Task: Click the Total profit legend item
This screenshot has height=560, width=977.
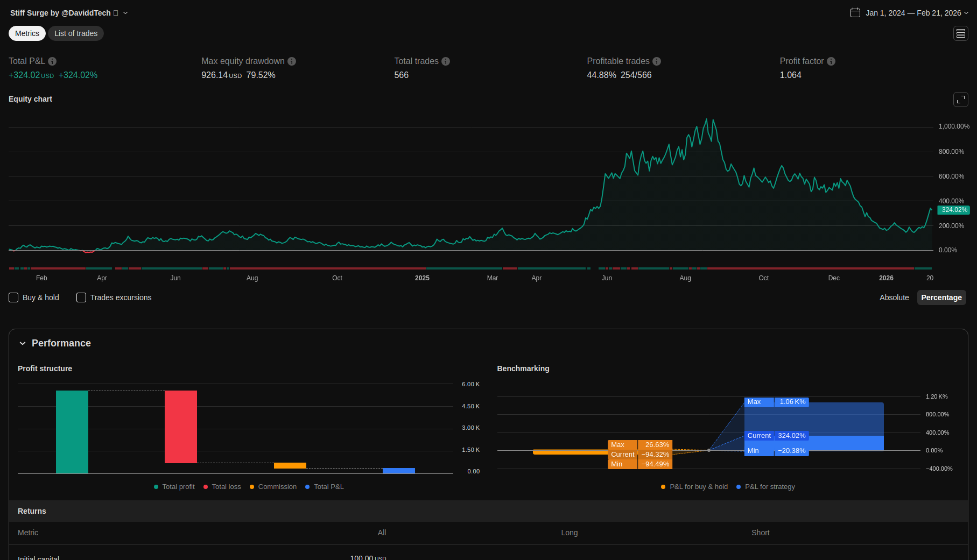Action: (x=174, y=487)
